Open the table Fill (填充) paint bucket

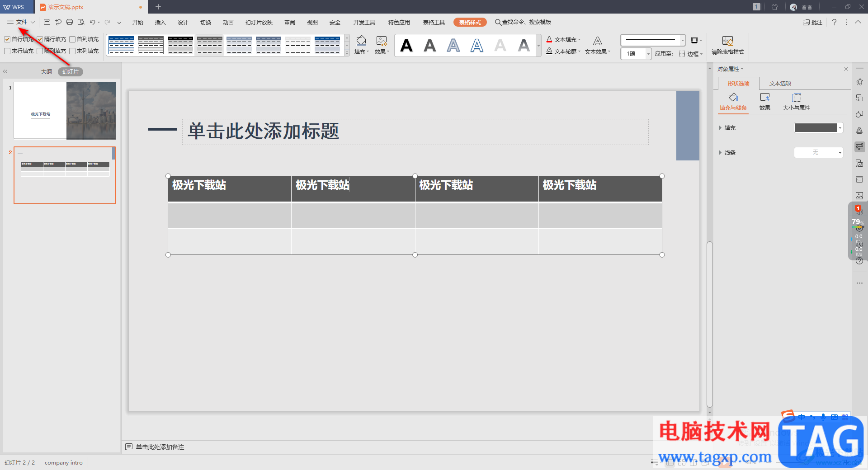tap(361, 41)
